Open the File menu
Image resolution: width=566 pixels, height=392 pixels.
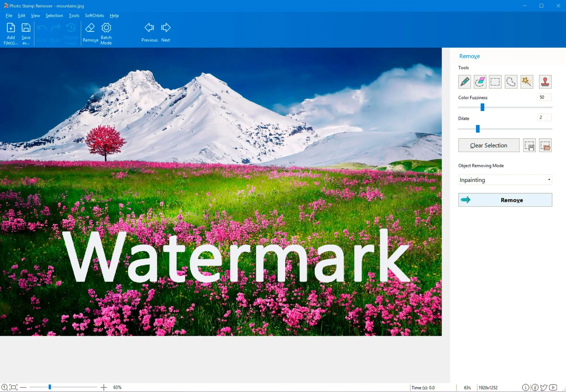click(9, 15)
